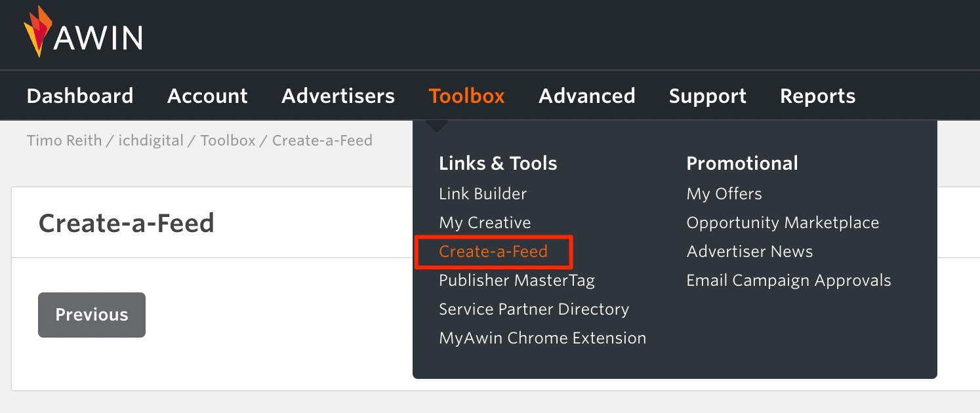Open the Toolbox menu
This screenshot has height=413, width=980.
(466, 95)
